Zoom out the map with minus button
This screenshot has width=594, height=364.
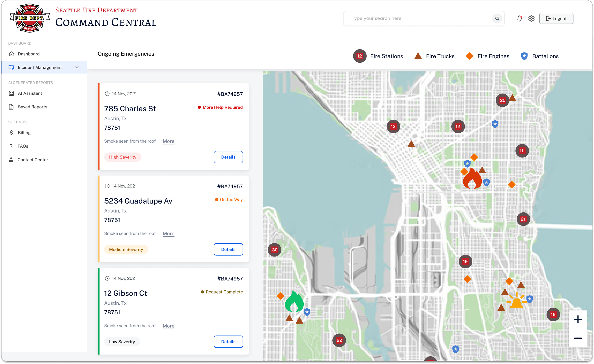(x=578, y=338)
